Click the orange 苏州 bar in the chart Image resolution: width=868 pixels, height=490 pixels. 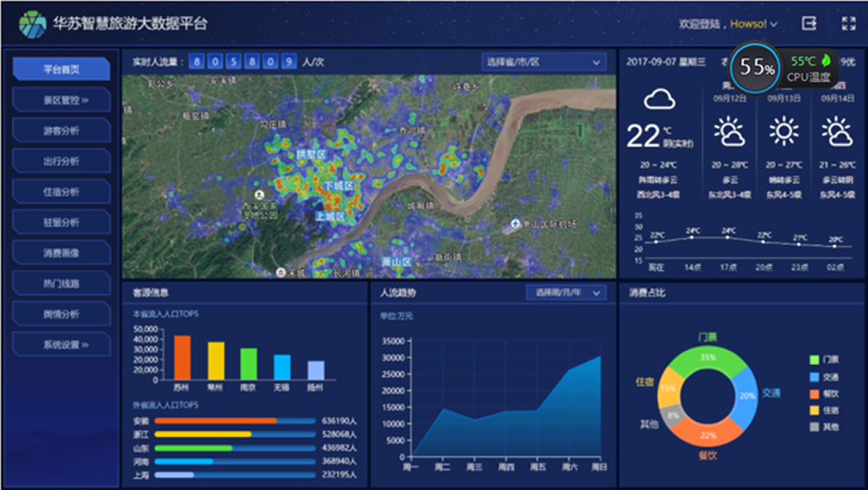click(x=182, y=357)
